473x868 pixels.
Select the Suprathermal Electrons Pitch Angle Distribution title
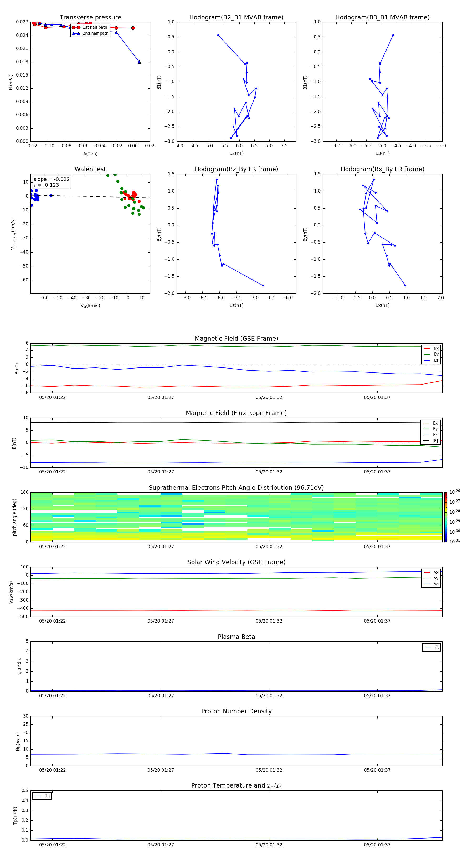click(x=236, y=488)
